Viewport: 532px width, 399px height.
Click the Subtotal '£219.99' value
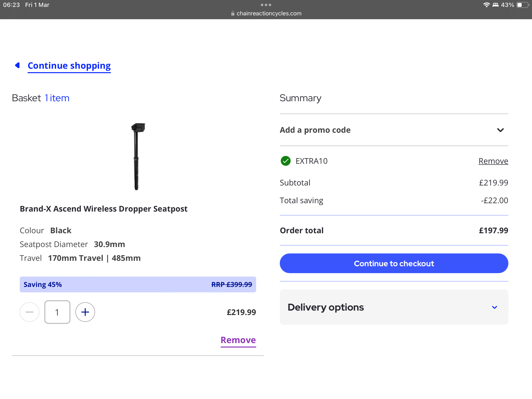pyautogui.click(x=494, y=183)
